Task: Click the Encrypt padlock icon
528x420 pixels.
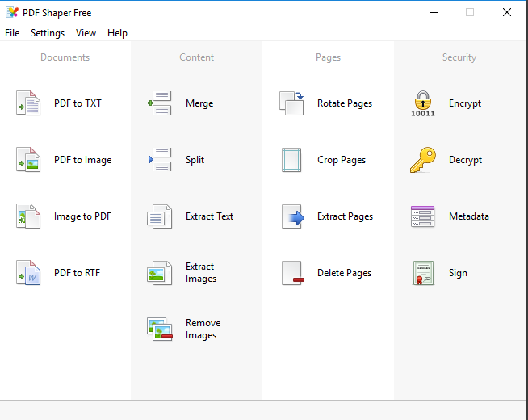Action: [423, 103]
